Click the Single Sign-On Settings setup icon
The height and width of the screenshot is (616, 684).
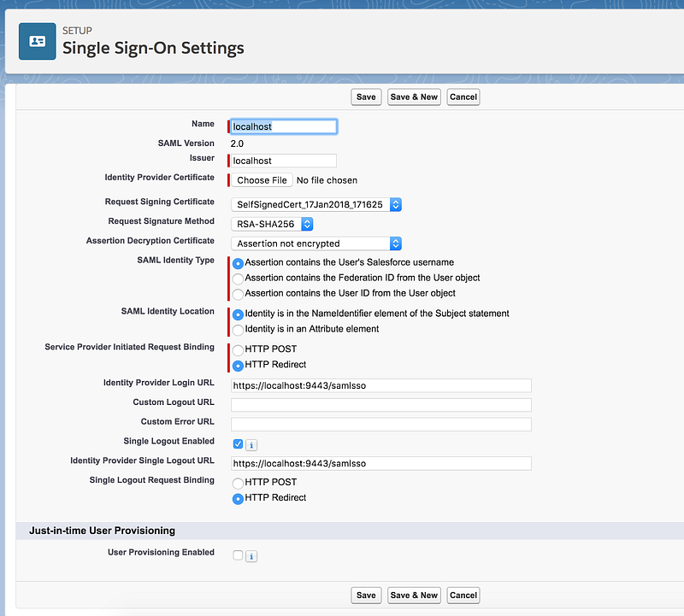click(37, 41)
